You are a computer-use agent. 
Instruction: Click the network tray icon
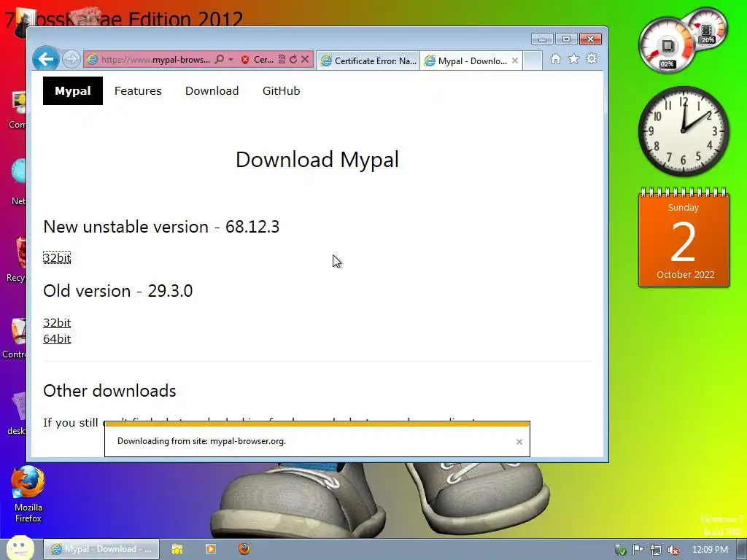coord(656,550)
